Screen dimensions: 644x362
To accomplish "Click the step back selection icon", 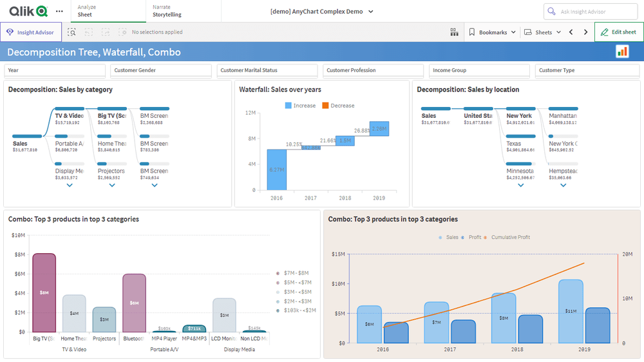I will [x=88, y=32].
